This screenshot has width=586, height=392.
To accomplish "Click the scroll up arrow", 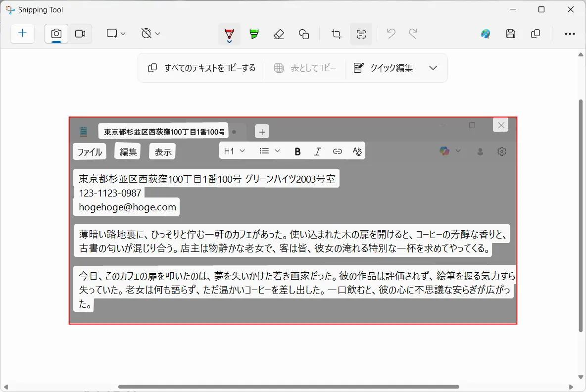I will pos(581,54).
